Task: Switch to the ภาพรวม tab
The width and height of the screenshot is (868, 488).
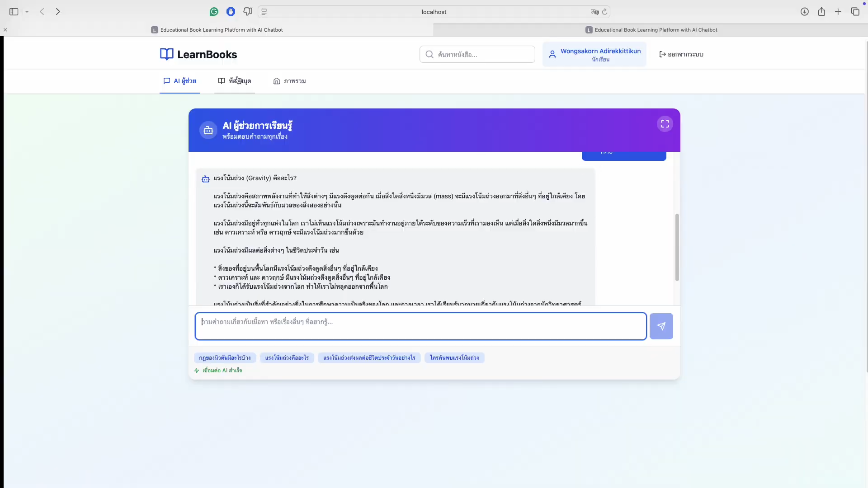Action: click(289, 81)
